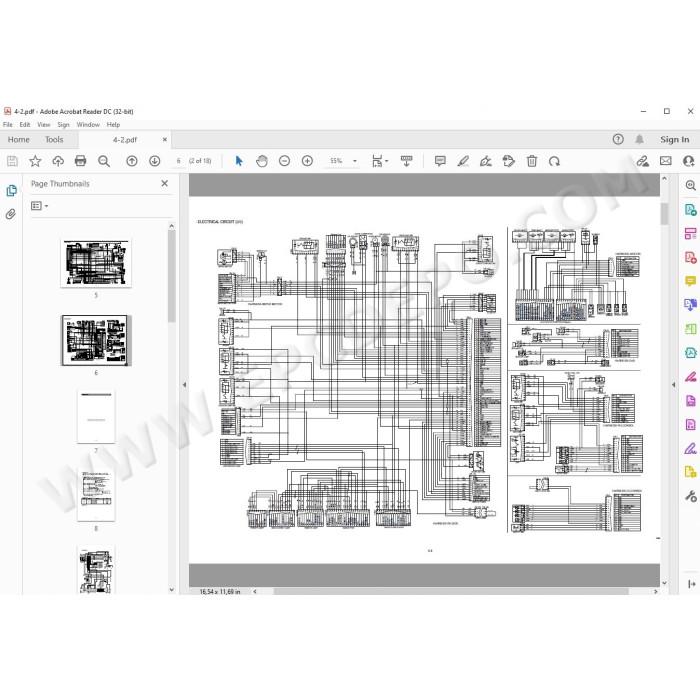Open the Help question mark icon
The image size is (700, 700).
pos(618,139)
